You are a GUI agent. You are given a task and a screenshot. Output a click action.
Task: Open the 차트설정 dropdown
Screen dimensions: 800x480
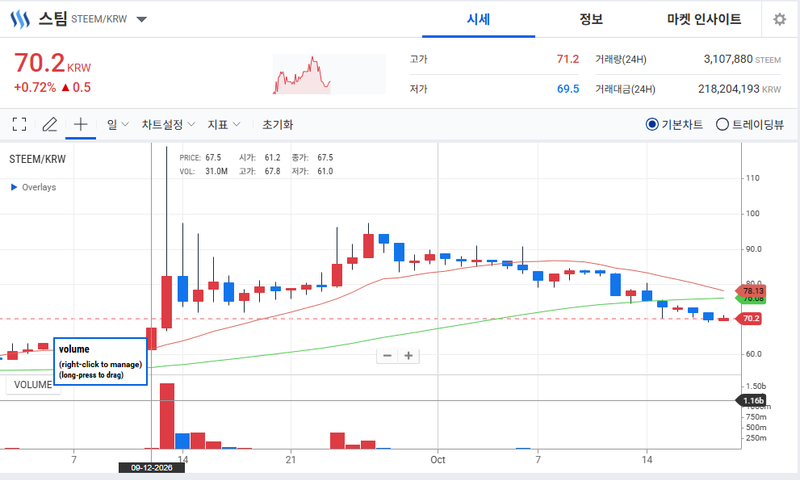point(168,124)
